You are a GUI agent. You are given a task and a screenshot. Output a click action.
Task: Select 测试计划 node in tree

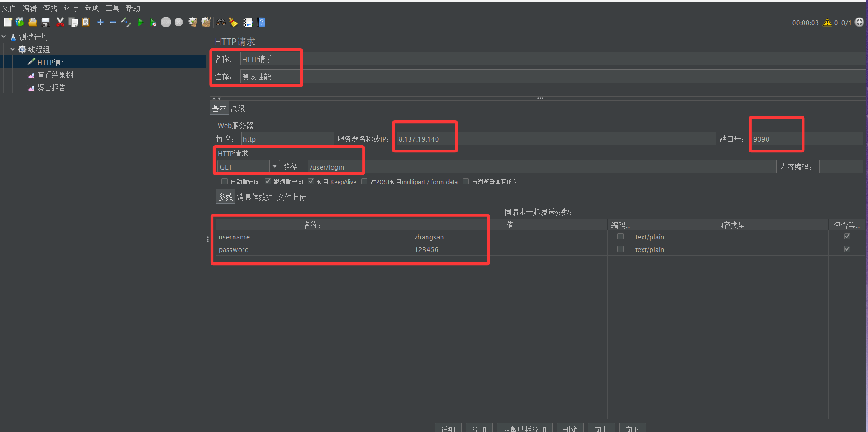click(33, 37)
